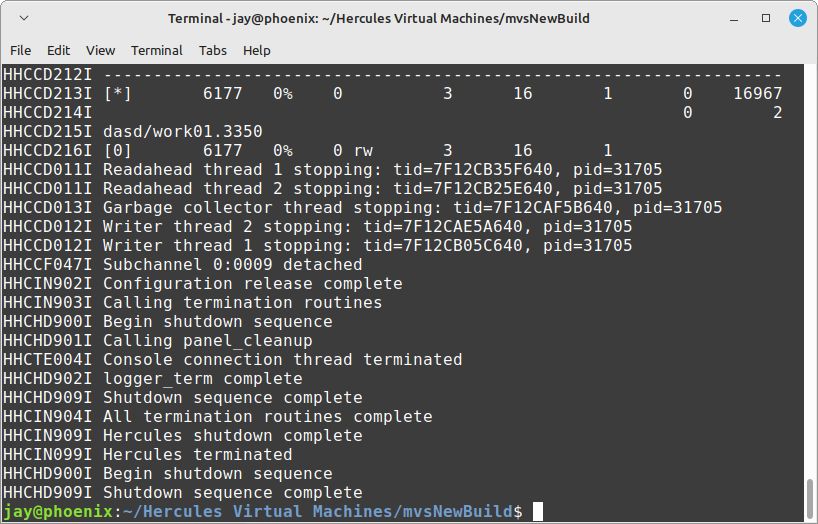Click the block cursor at the shell prompt
The width and height of the screenshot is (818, 524).
(x=538, y=511)
